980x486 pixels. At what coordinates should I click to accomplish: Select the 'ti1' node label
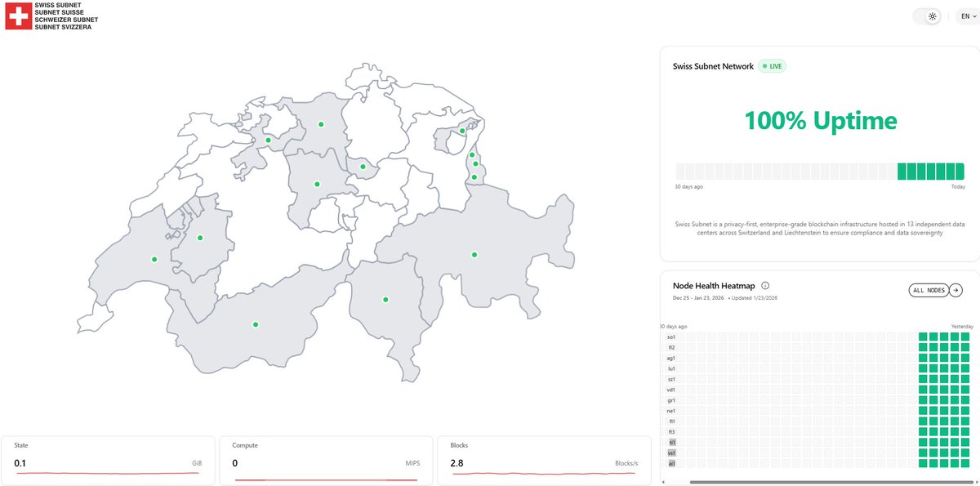tap(672, 442)
